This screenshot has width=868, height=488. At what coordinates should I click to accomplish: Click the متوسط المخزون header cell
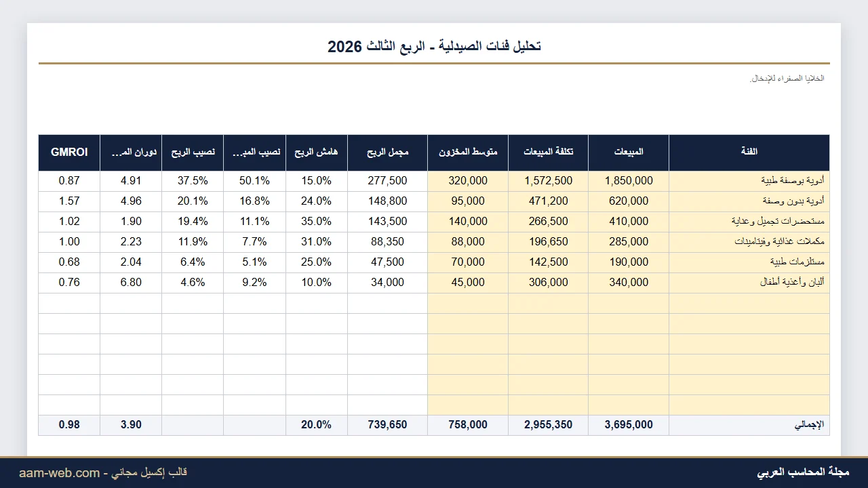coord(468,152)
